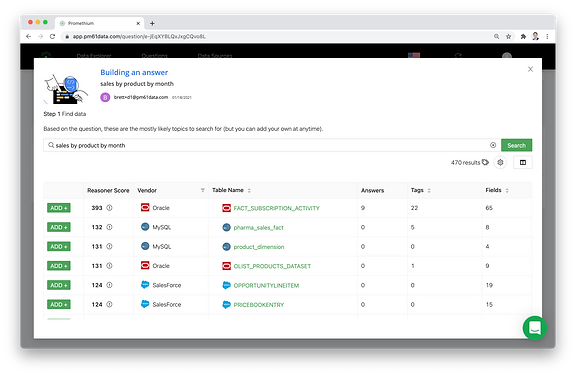Image resolution: width=576 pixels, height=376 pixels.
Task: Sort by Fields column arrows
Action: pos(507,190)
